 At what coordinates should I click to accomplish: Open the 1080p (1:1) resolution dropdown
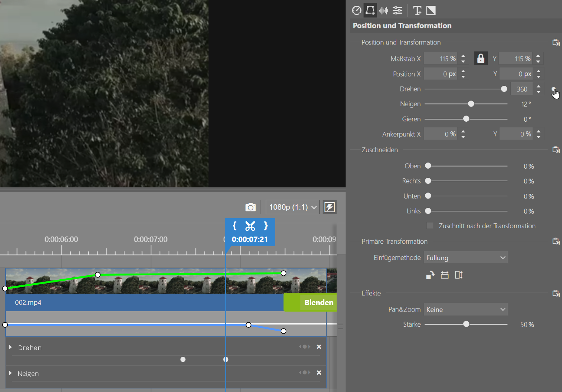click(292, 207)
